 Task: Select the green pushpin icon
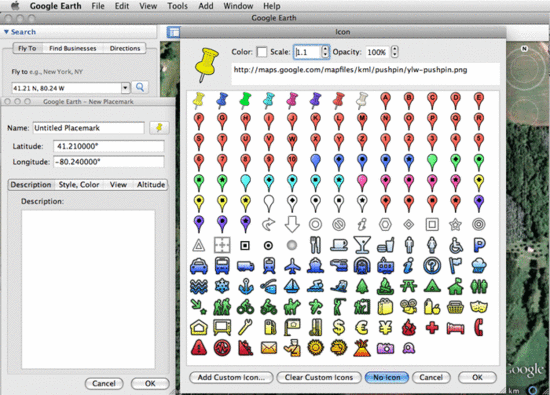tap(246, 101)
